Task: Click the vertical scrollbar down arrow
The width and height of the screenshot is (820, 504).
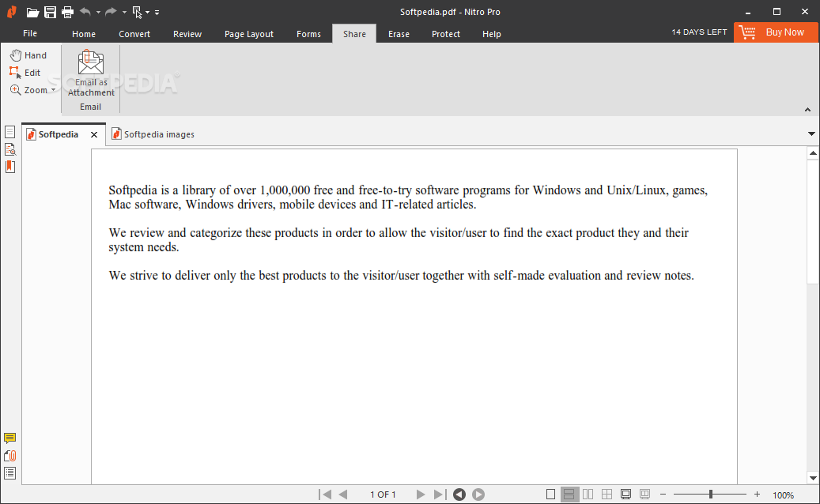Action: pos(813,478)
